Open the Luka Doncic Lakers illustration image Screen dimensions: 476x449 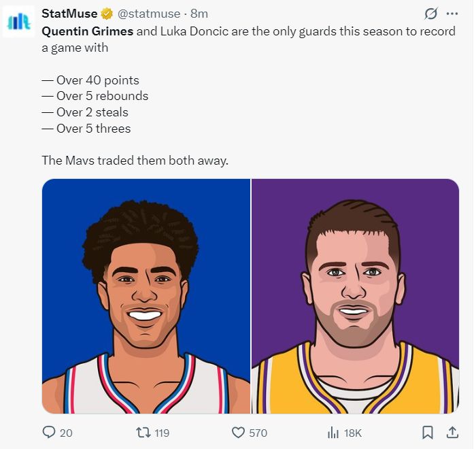point(355,296)
